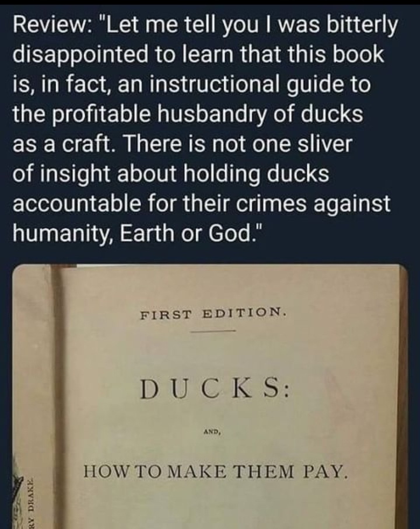Open the attached book page photo
Image resolution: width=420 pixels, height=529 pixels.
pyautogui.click(x=210, y=397)
